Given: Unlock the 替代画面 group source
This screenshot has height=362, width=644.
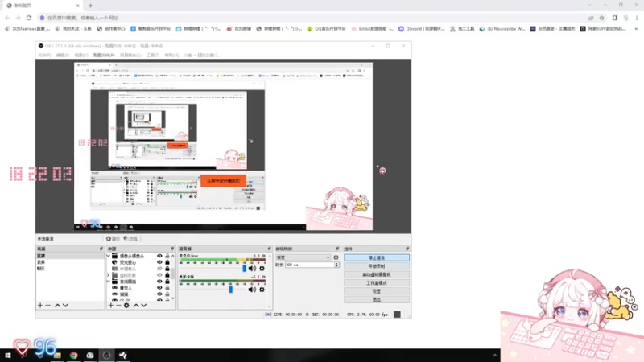Looking at the screenshot, I should (x=167, y=282).
